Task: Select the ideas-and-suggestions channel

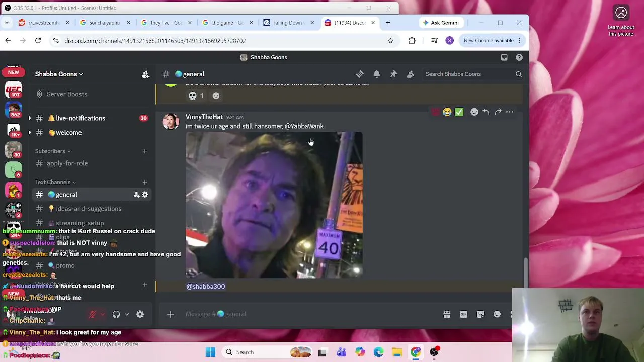Action: pyautogui.click(x=91, y=209)
